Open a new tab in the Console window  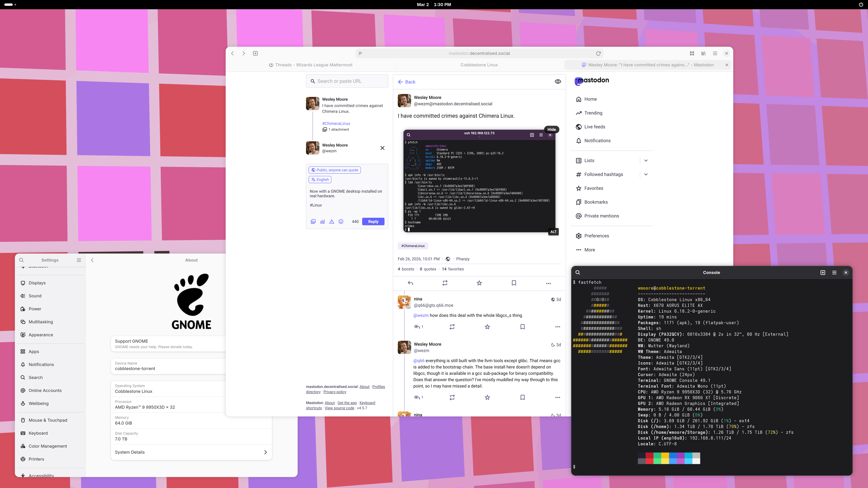pyautogui.click(x=823, y=272)
